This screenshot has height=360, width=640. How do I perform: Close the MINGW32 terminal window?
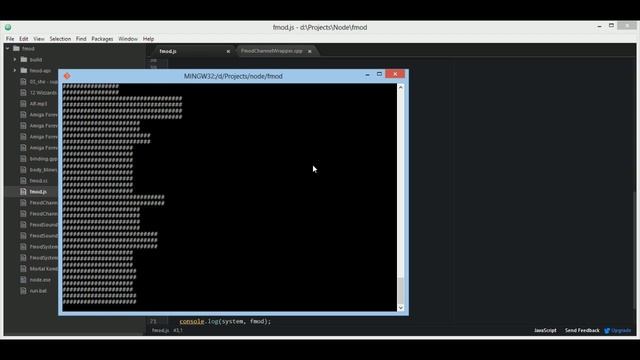coord(395,74)
